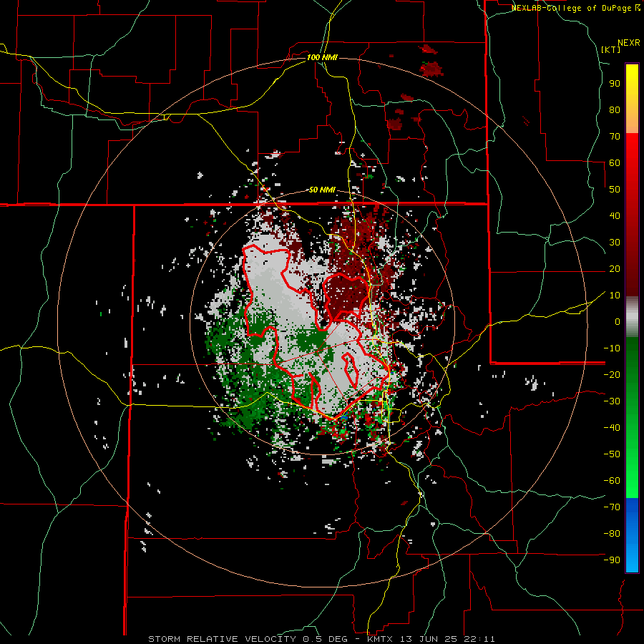This screenshot has height=644, width=644.
Task: Click the blue bottom segment of the color bar
Action: (x=632, y=535)
